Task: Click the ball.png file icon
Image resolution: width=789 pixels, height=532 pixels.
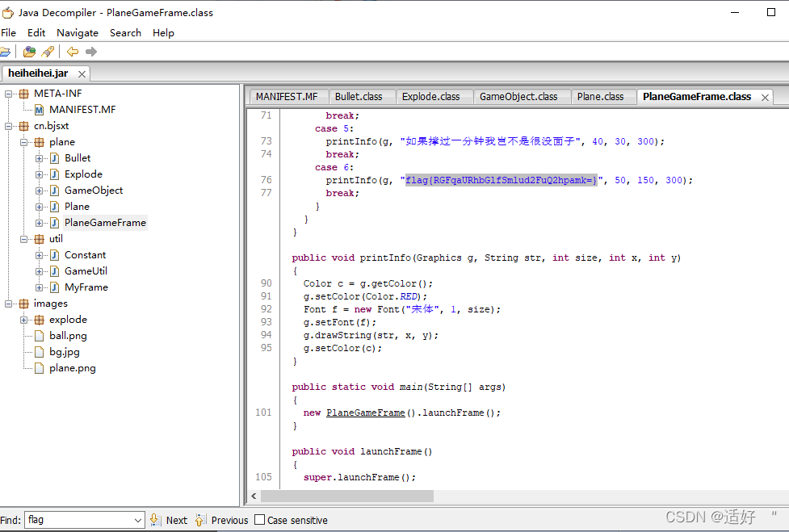Action: tap(40, 335)
